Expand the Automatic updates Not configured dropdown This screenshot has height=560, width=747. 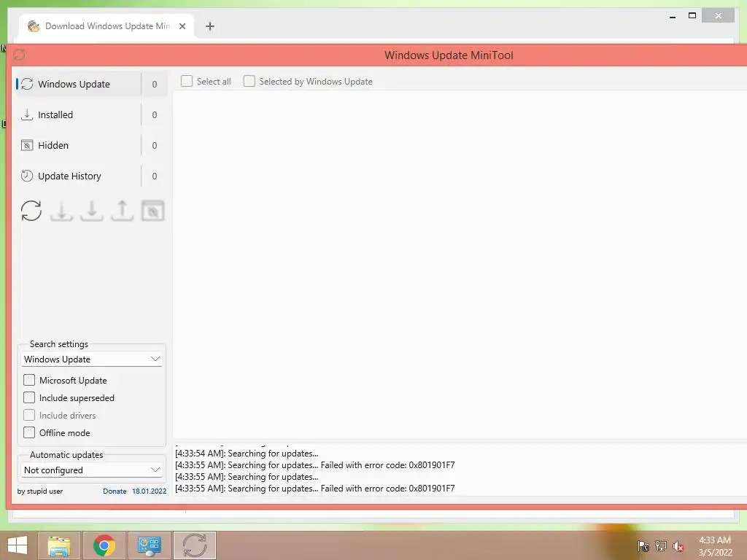[x=92, y=470]
